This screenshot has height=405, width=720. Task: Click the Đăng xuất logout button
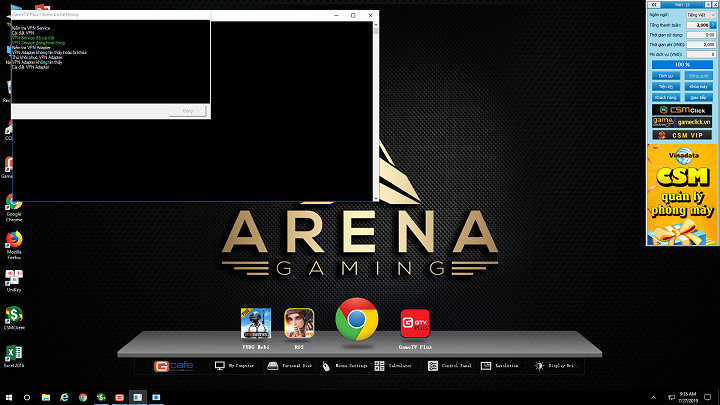(698, 76)
